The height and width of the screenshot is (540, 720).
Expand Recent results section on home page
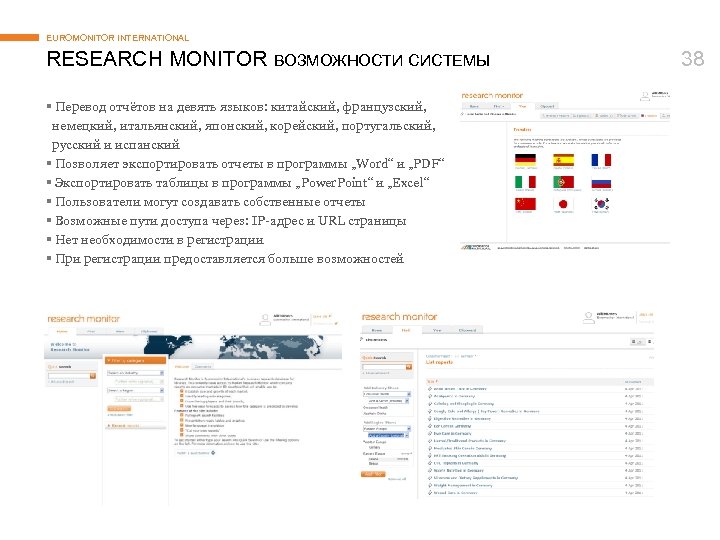[x=135, y=426]
